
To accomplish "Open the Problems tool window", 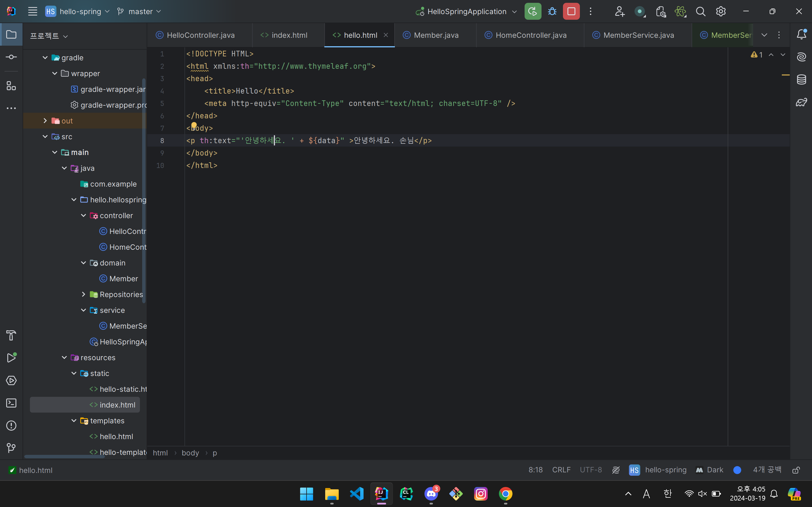I will [x=11, y=426].
